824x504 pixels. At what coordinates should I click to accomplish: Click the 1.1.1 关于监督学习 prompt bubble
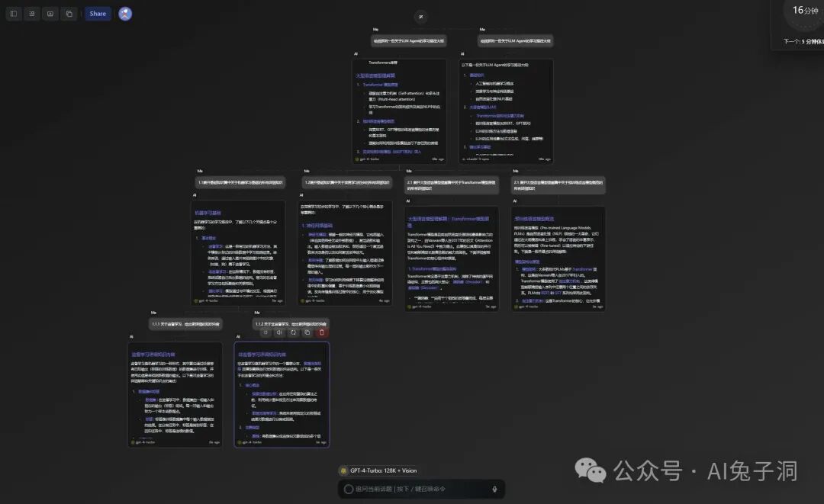[185, 324]
